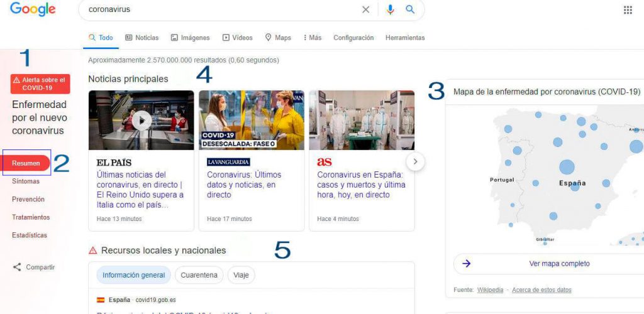The width and height of the screenshot is (644, 314).
Task: Open the Wikipedia source link
Action: pos(490,290)
